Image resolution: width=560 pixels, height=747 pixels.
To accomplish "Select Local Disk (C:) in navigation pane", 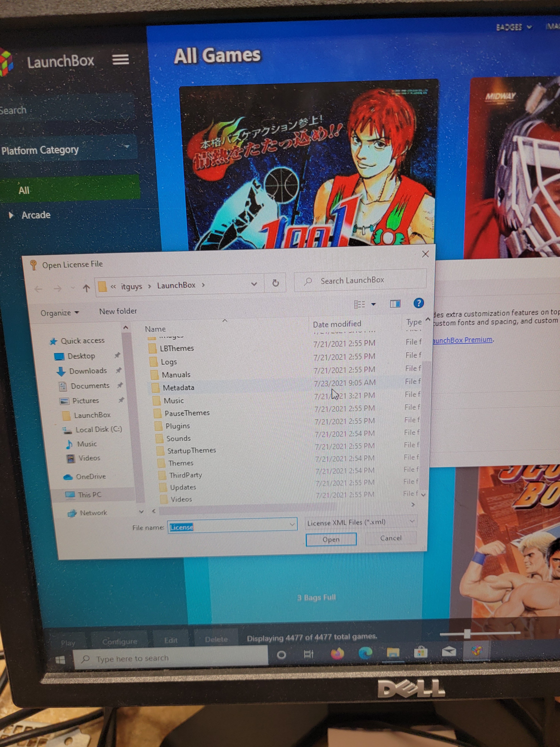I will (x=99, y=430).
